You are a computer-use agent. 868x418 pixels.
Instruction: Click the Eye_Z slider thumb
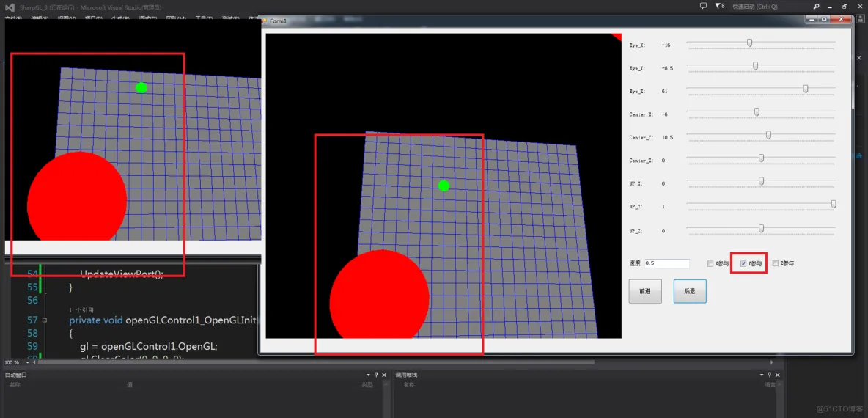(806, 89)
